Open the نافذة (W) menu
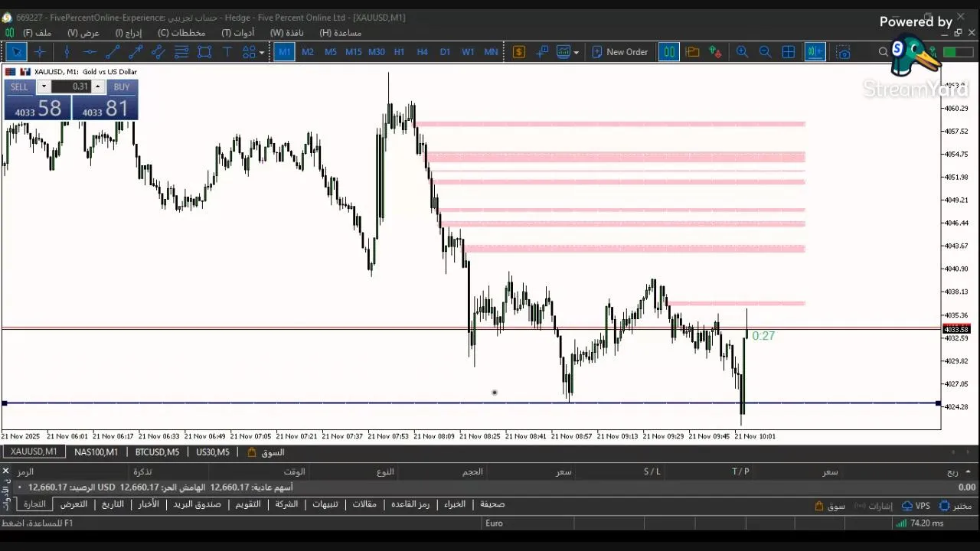 pos(286,33)
